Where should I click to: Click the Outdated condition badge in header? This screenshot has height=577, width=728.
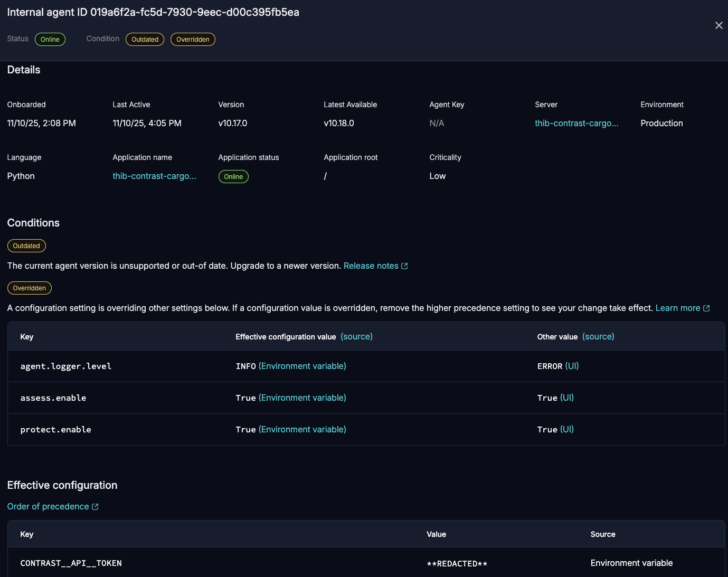click(x=145, y=39)
